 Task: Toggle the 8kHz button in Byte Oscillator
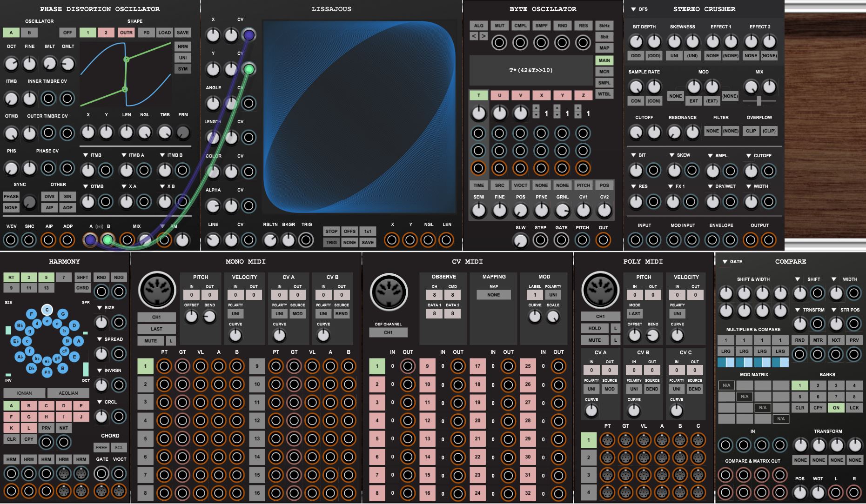[604, 26]
